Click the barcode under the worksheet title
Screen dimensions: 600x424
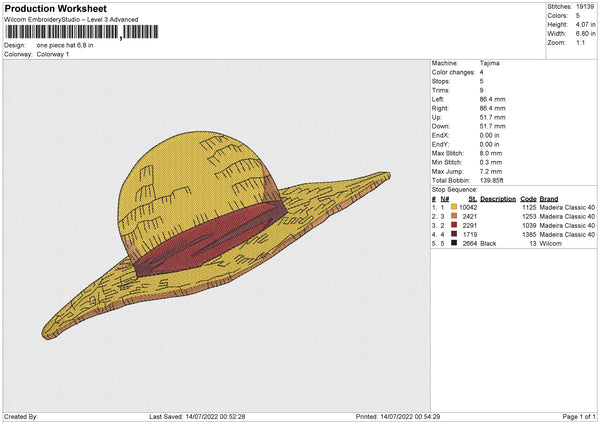pos(81,32)
